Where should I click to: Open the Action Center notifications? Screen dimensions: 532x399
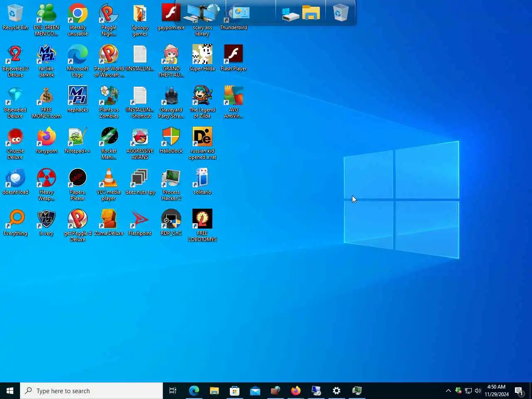520,391
